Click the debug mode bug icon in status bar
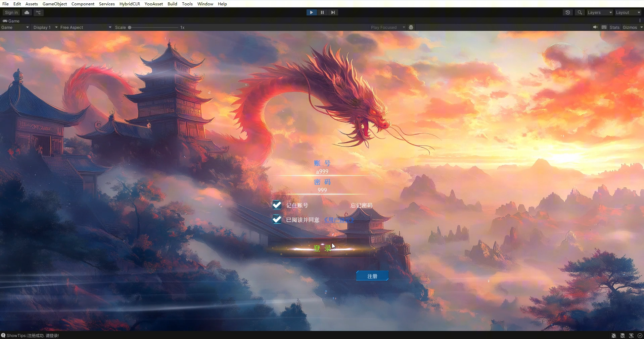The height and width of the screenshot is (339, 644). (x=614, y=335)
